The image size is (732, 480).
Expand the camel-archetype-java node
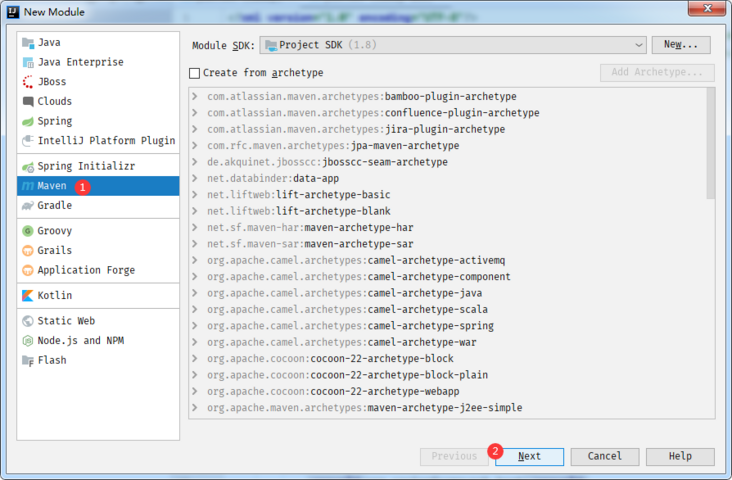click(x=197, y=293)
